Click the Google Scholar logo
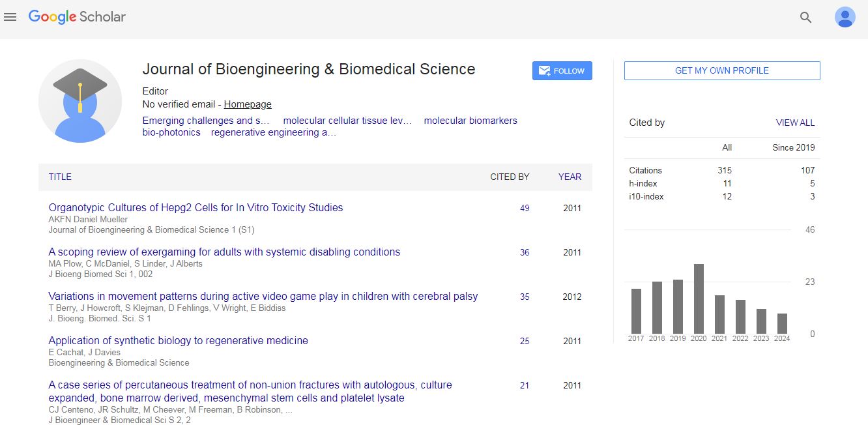Viewport: 868px width, 425px height. (77, 18)
